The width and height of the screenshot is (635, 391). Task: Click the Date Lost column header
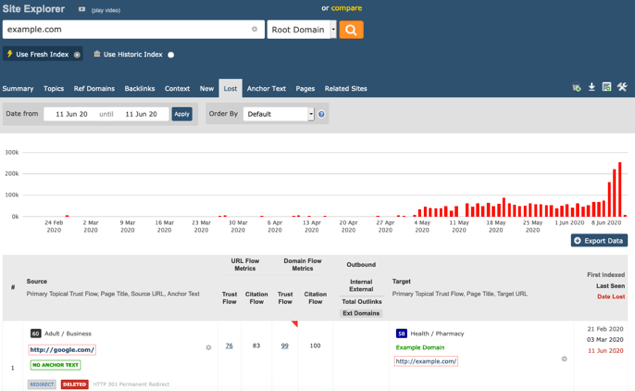coord(611,297)
